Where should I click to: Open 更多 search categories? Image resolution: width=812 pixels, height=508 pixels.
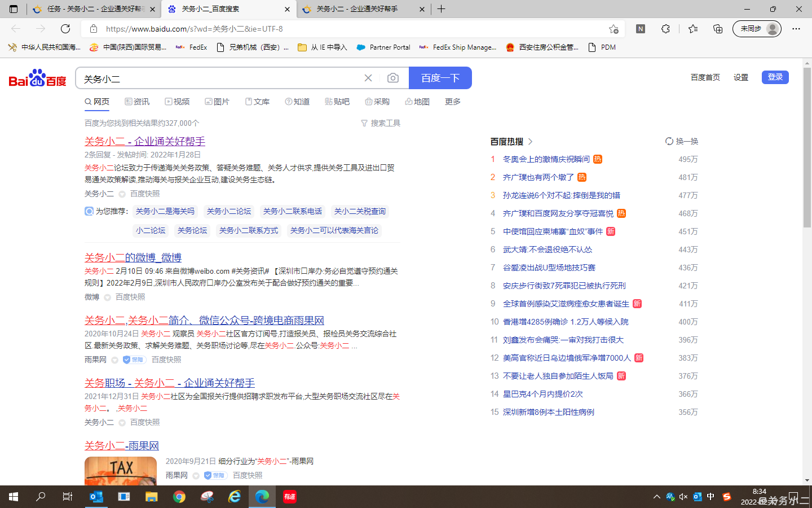(453, 102)
